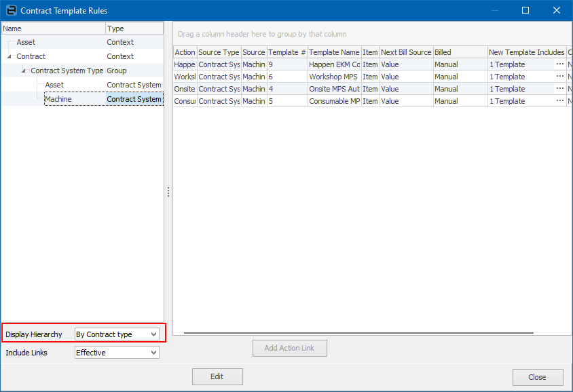Maximize the Contract Template Rules window

[x=525, y=10]
